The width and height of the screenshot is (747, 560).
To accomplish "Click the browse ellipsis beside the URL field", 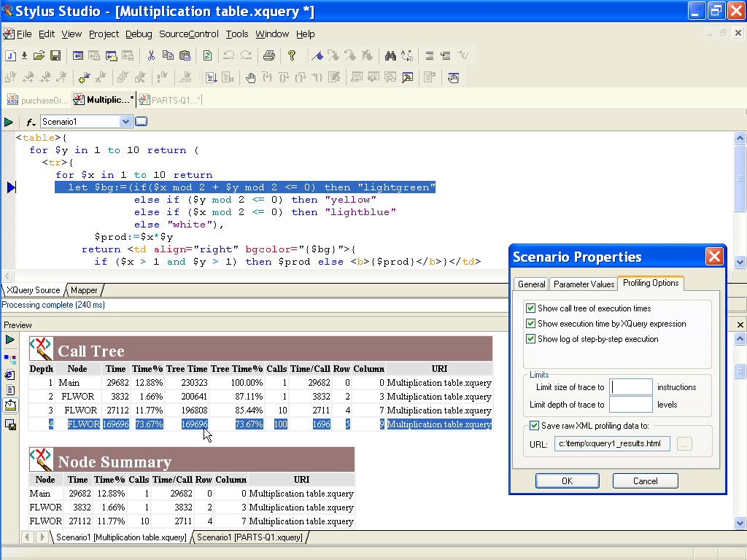I will pyautogui.click(x=684, y=443).
